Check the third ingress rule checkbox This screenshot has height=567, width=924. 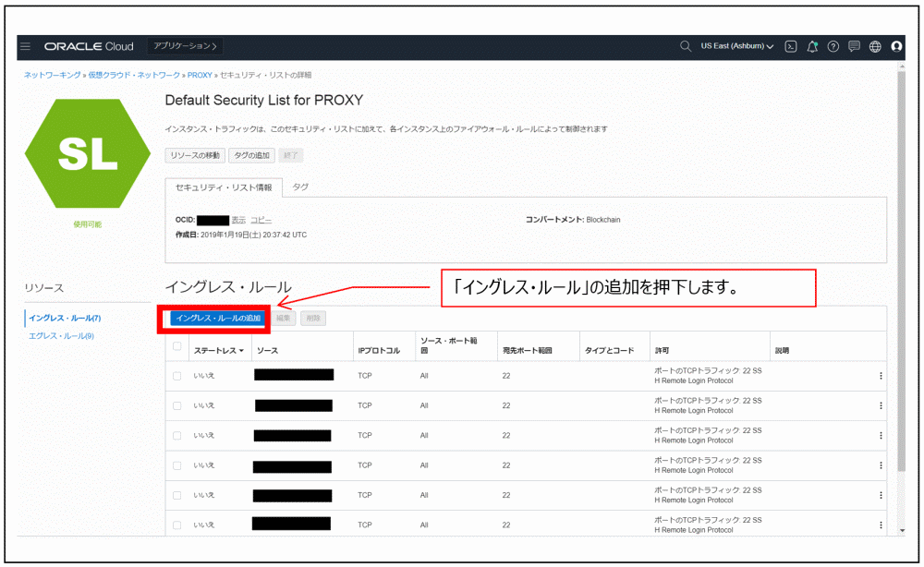pyautogui.click(x=176, y=436)
